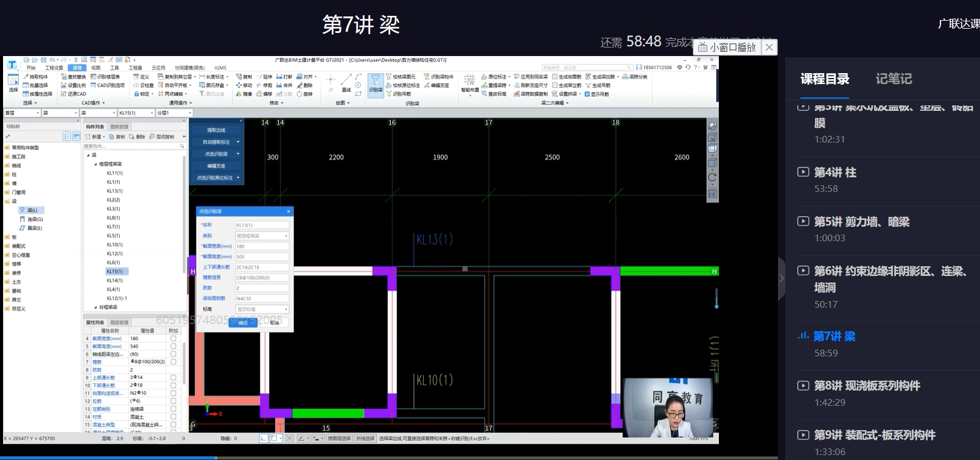Open the 分层1 layer dropdown
Screen dimensions: 980x460
click(174, 113)
